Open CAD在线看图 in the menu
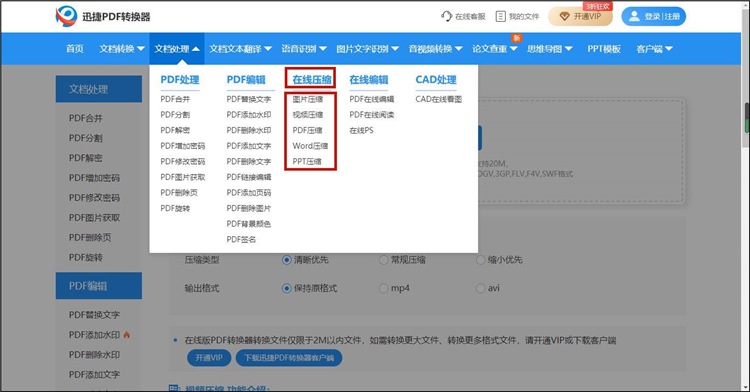The height and width of the screenshot is (392, 750). (x=439, y=99)
